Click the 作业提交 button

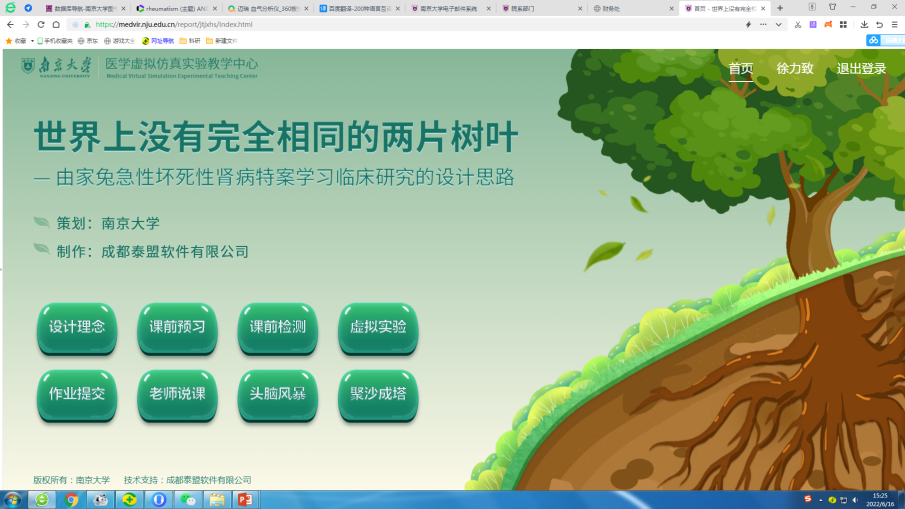coord(77,394)
